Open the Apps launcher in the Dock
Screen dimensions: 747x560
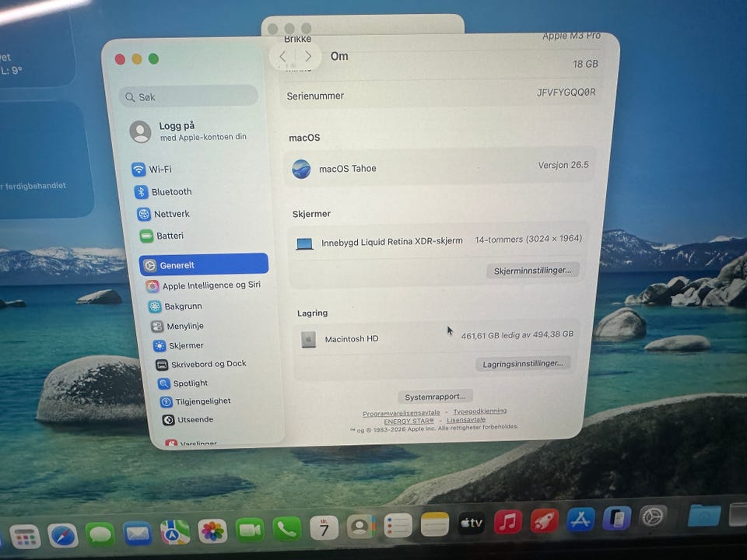pos(25,537)
